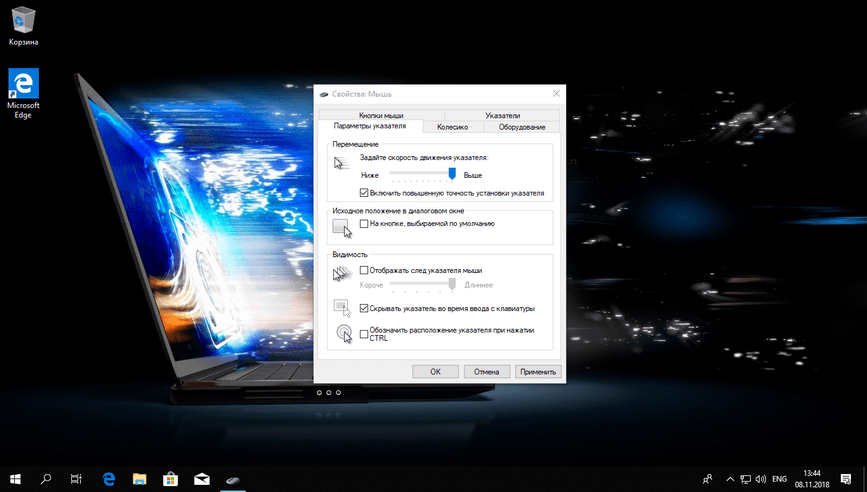Expand hidden system tray icons chevron
This screenshot has height=492, width=867.
pos(730,479)
